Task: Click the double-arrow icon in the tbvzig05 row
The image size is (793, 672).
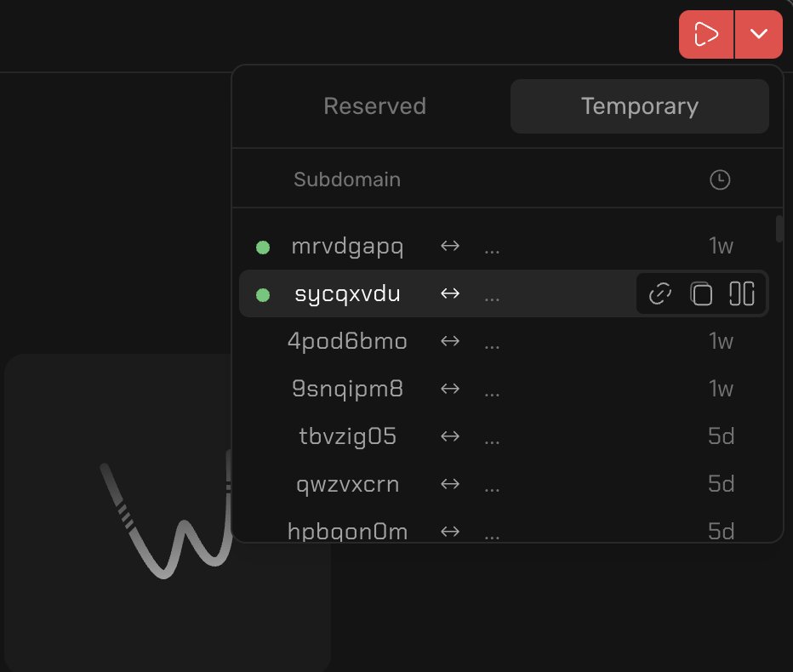Action: [450, 437]
